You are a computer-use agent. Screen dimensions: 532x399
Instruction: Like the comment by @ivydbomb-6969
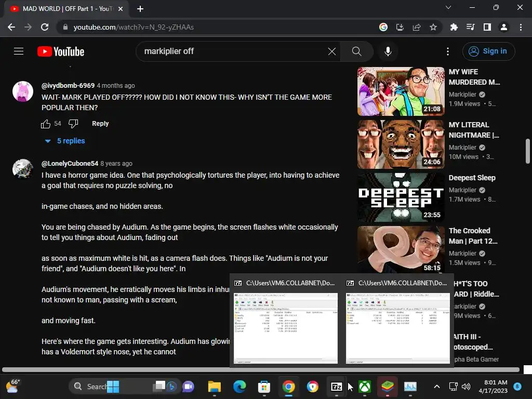(x=46, y=124)
